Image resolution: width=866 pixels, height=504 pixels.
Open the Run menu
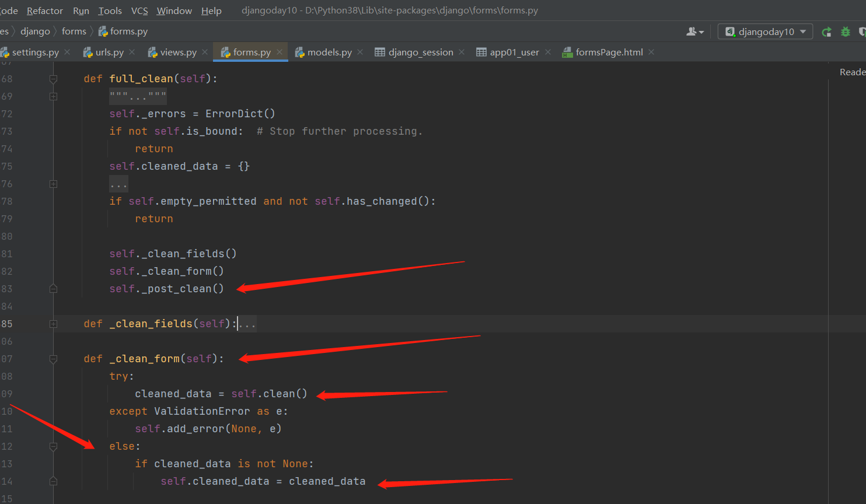pos(81,10)
